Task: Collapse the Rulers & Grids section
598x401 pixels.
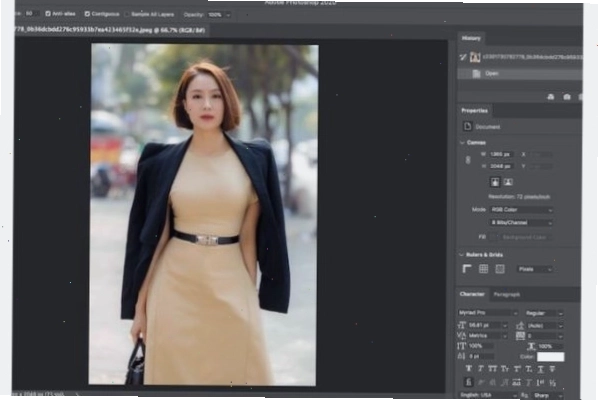Action: pos(462,255)
